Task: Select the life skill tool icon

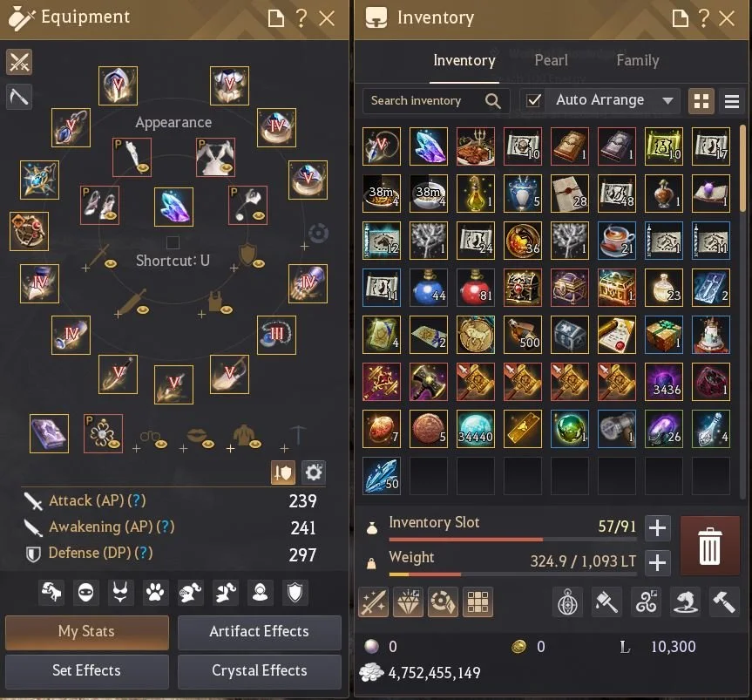Action: 19,97
